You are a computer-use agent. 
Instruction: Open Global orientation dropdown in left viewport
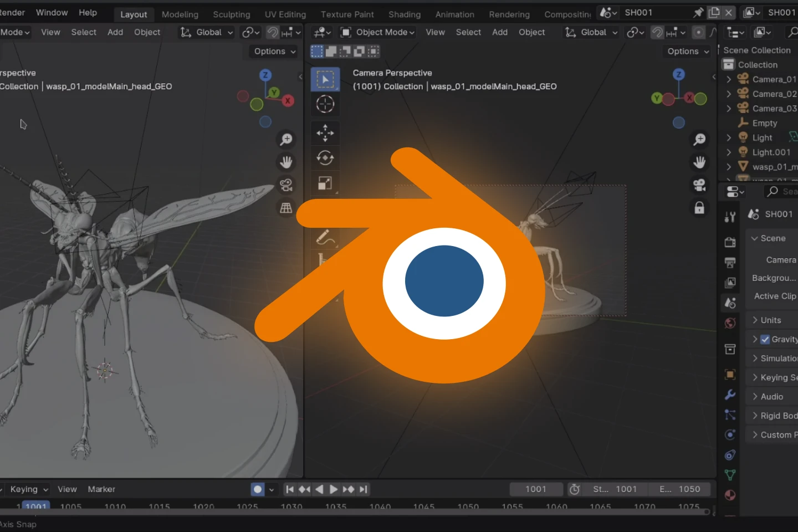[206, 32]
